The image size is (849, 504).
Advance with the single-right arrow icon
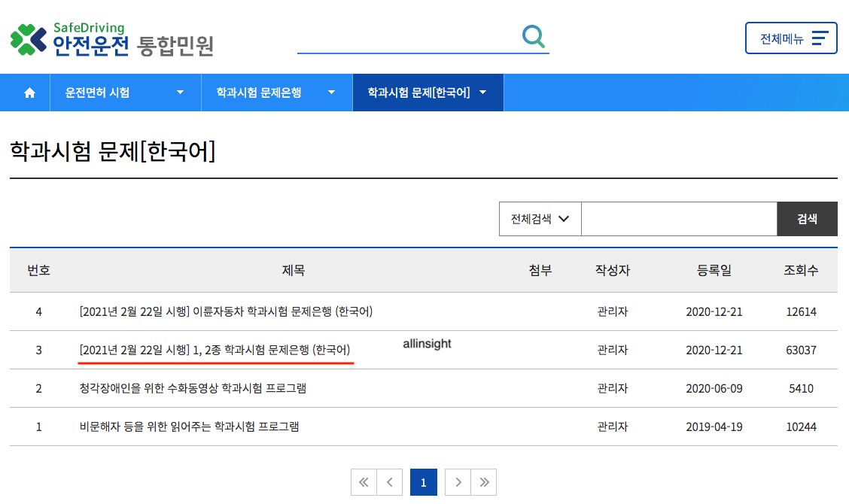point(458,482)
